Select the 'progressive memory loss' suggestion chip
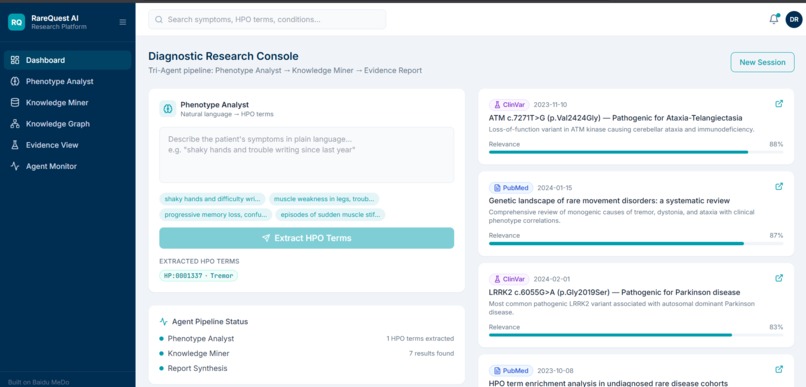Screen dimensions: 806x387 pyautogui.click(x=215, y=215)
